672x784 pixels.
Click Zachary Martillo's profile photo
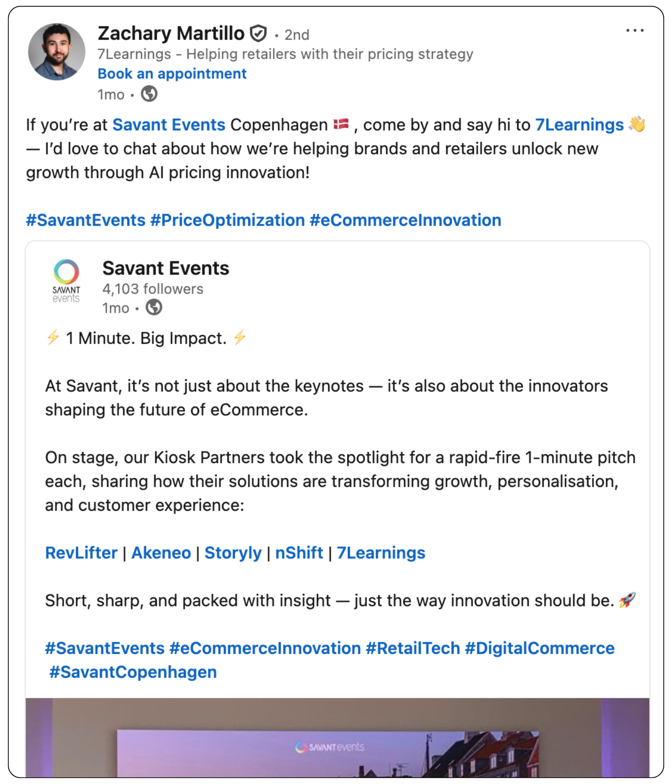point(57,52)
